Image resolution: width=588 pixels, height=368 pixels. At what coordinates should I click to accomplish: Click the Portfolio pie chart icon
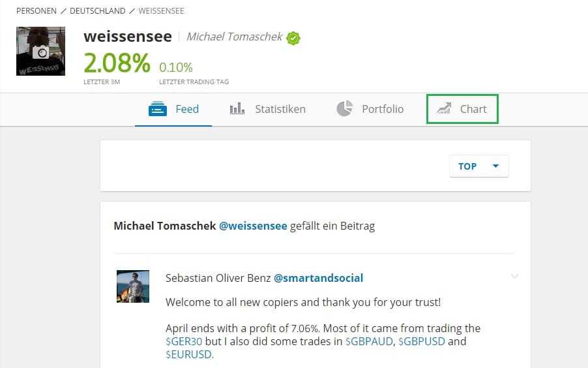coord(344,109)
